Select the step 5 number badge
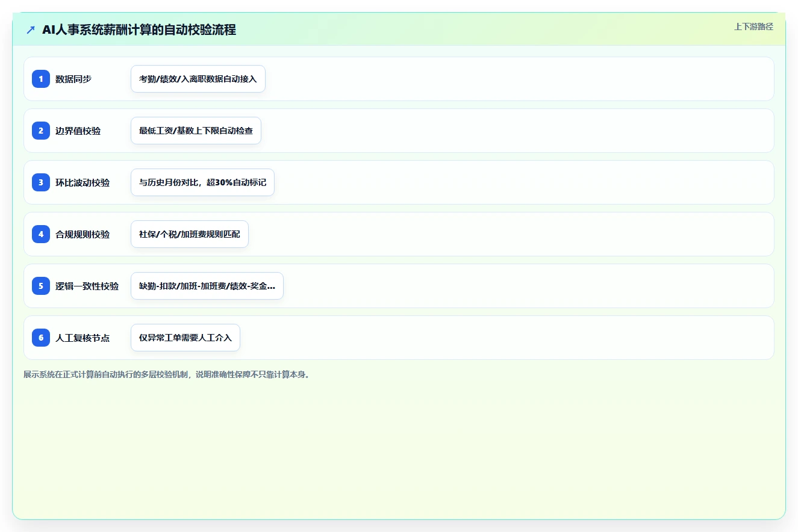The height and width of the screenshot is (532, 798). click(41, 286)
